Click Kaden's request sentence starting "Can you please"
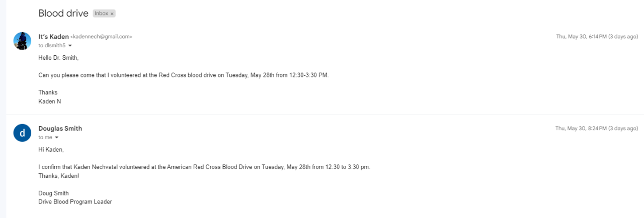Viewport: 644px width, 218px height. tap(183, 75)
